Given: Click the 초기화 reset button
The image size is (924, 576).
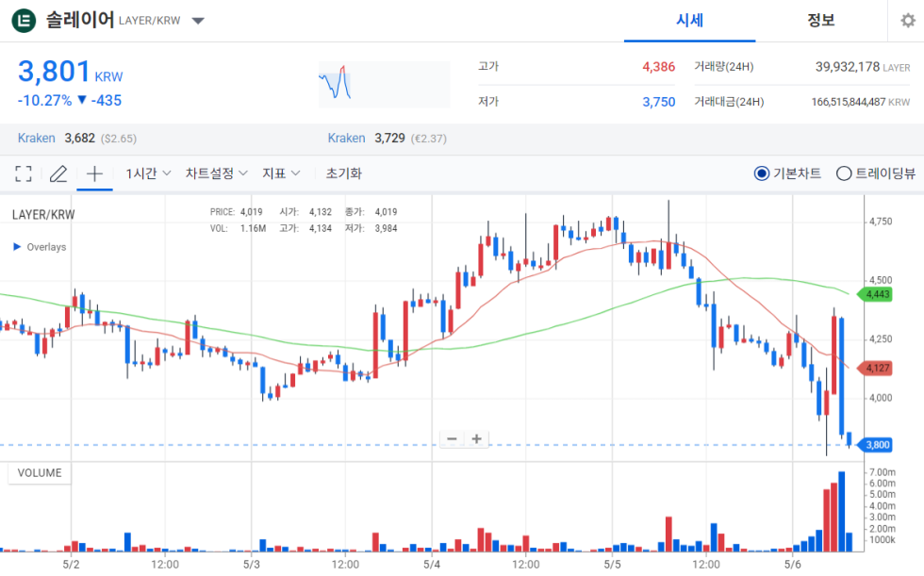Looking at the screenshot, I should click(343, 173).
